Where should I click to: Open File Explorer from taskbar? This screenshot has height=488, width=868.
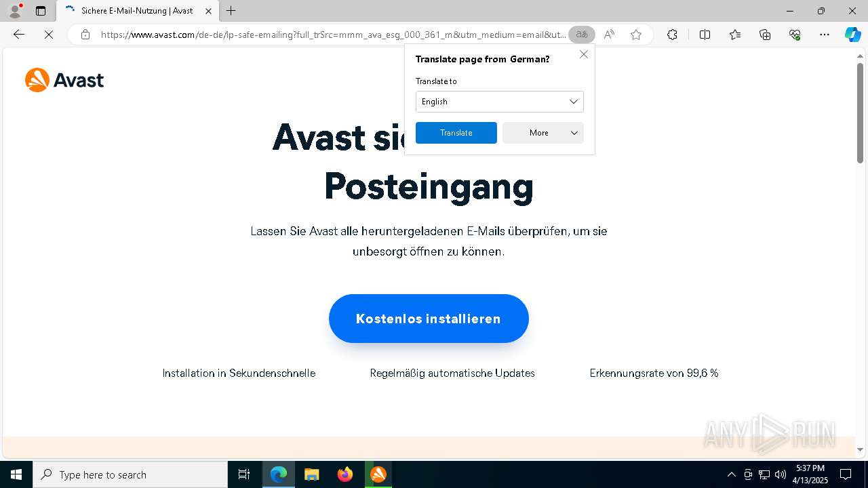pos(312,474)
